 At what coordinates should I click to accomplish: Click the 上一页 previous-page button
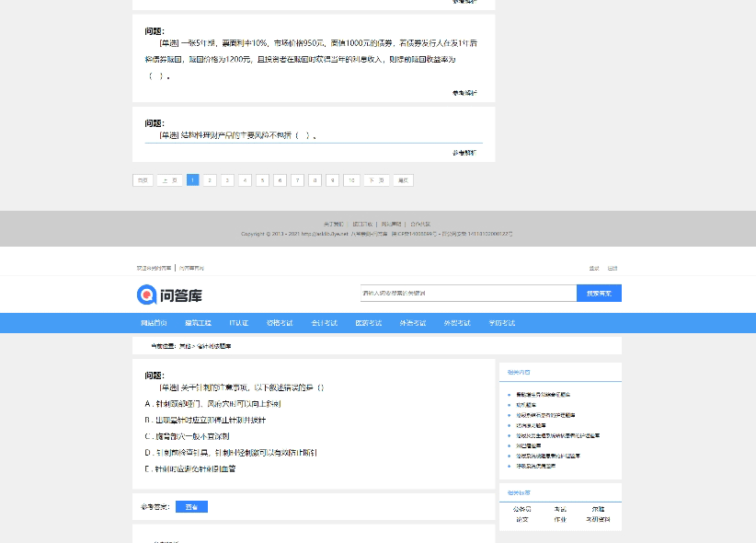(170, 180)
